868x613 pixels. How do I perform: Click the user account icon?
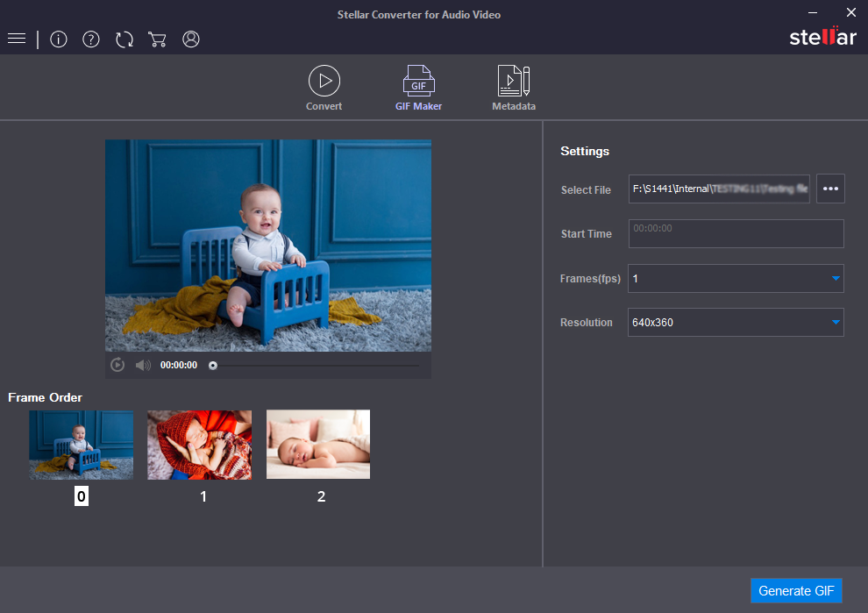[191, 39]
